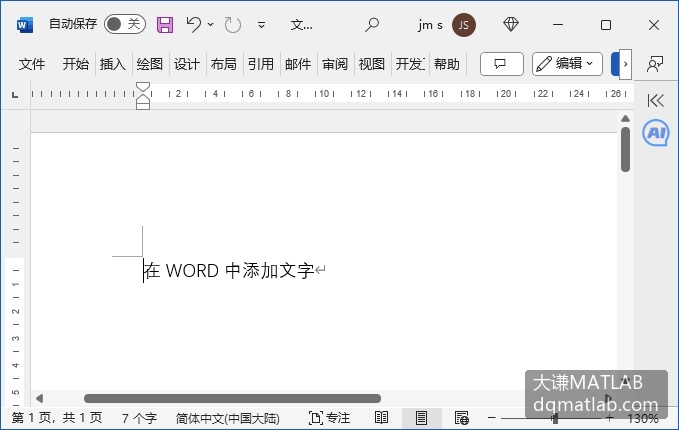
Task: Switch to the 审阅 (Review) tab
Action: (335, 64)
